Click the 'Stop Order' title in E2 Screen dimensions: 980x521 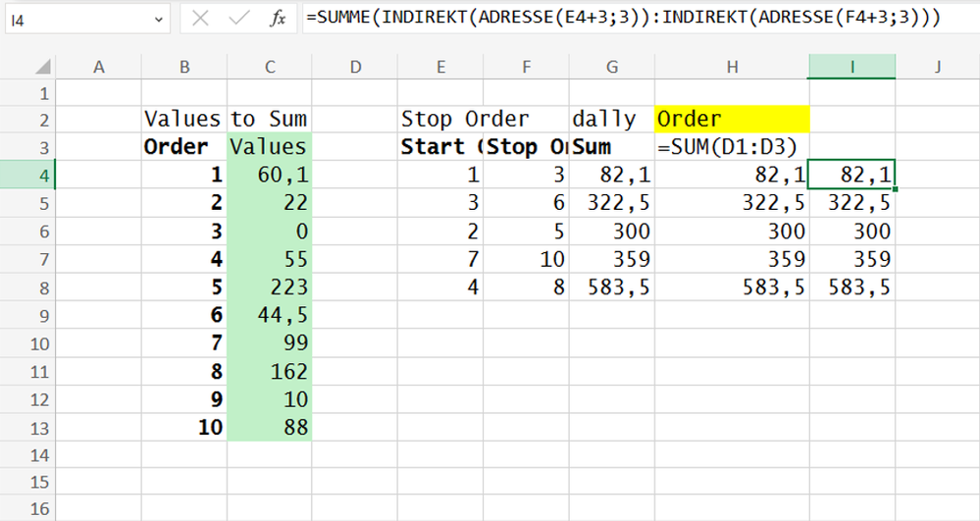point(464,119)
